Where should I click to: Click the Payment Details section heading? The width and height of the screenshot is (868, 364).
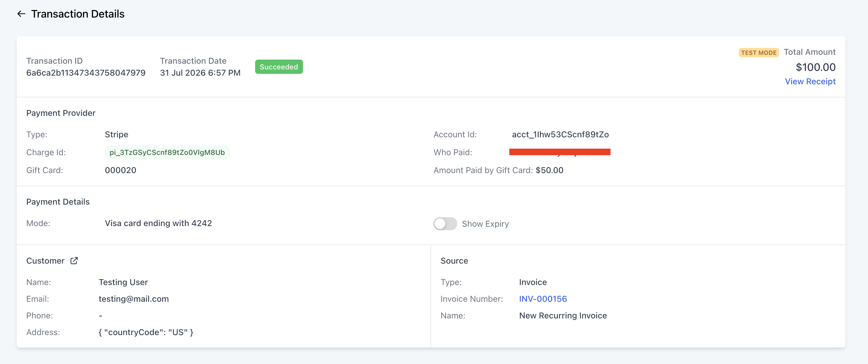[58, 202]
